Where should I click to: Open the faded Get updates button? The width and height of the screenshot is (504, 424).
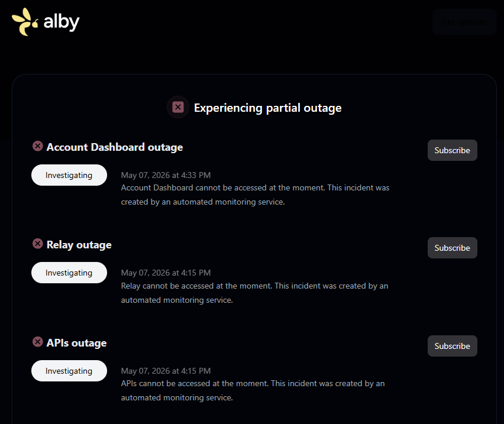click(464, 22)
